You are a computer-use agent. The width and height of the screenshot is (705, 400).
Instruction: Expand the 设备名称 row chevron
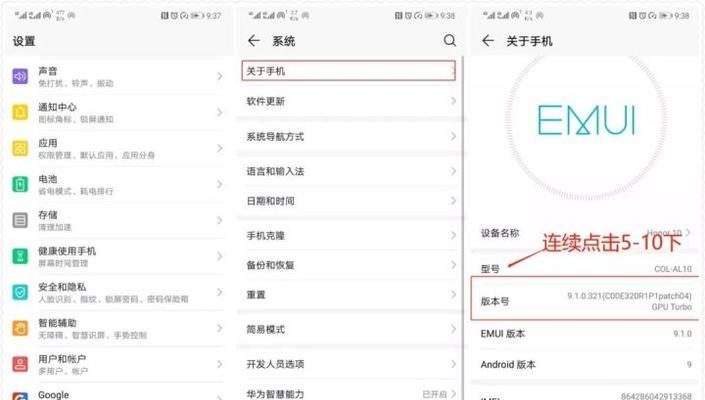pos(688,232)
